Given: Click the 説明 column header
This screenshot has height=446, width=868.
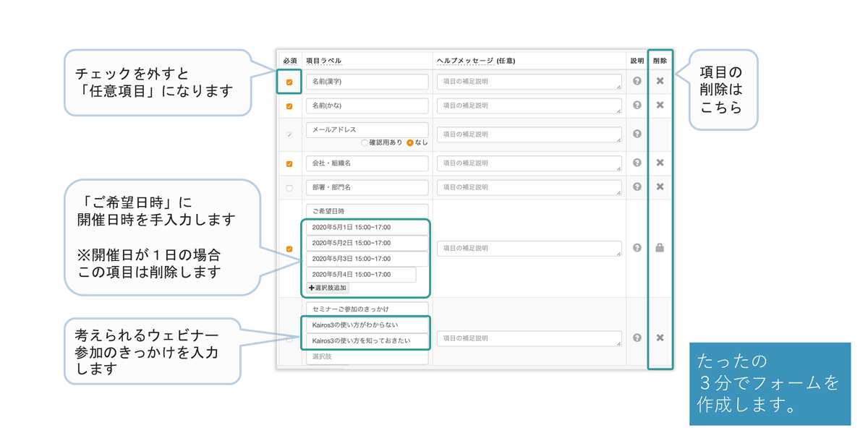Looking at the screenshot, I should pos(637,61).
